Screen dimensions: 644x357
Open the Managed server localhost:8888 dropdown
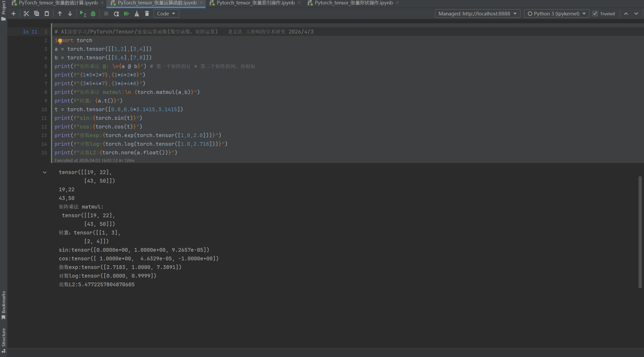(477, 14)
